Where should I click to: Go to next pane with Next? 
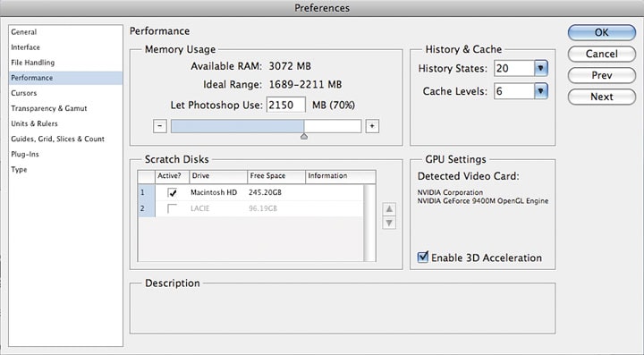coord(602,97)
